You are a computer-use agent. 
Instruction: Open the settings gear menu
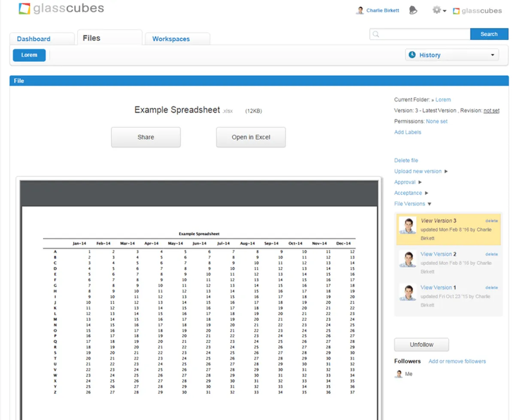(x=439, y=10)
